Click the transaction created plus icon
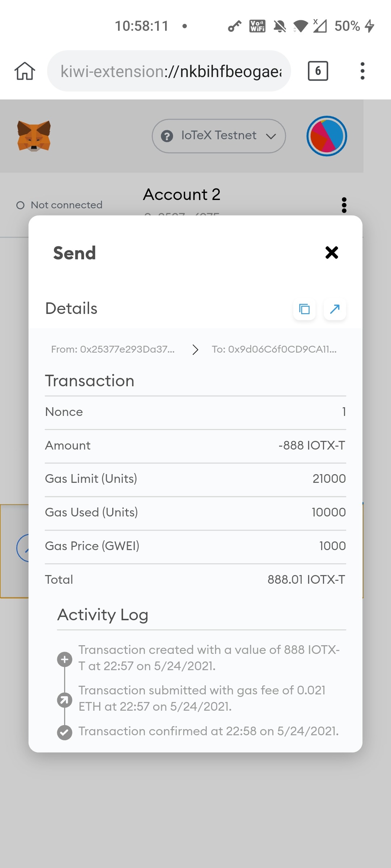 [x=65, y=660]
